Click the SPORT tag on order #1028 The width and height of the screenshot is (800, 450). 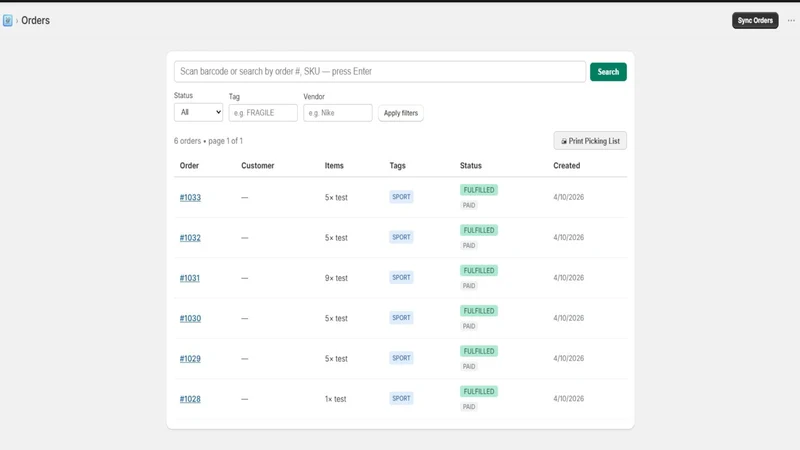(401, 398)
